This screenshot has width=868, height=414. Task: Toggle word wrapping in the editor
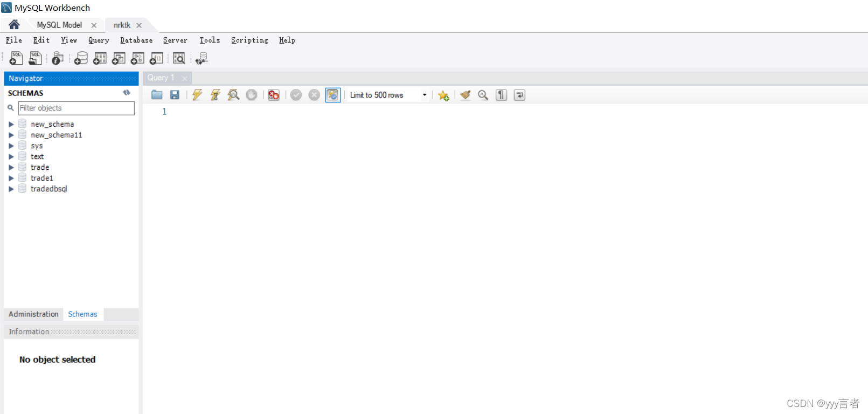(x=519, y=95)
